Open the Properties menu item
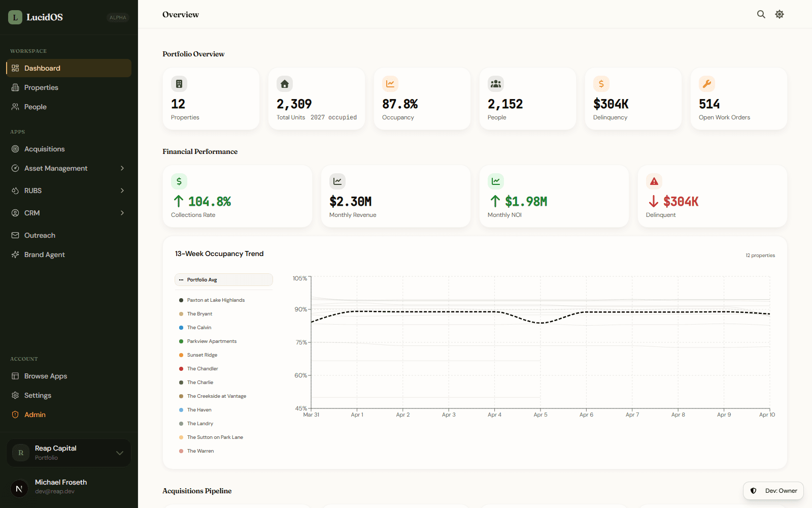The height and width of the screenshot is (508, 812). click(69, 87)
